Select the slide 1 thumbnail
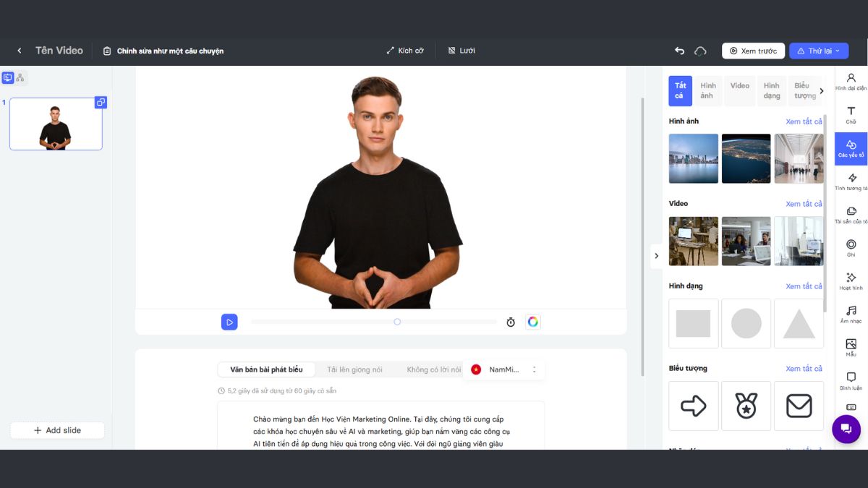This screenshot has height=488, width=868. tap(56, 124)
